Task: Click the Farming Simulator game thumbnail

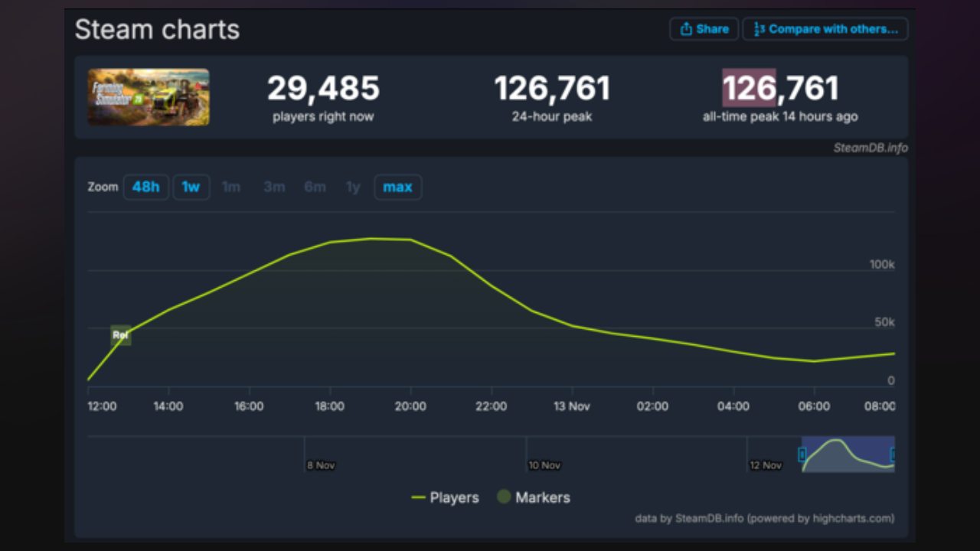Action: 149,97
